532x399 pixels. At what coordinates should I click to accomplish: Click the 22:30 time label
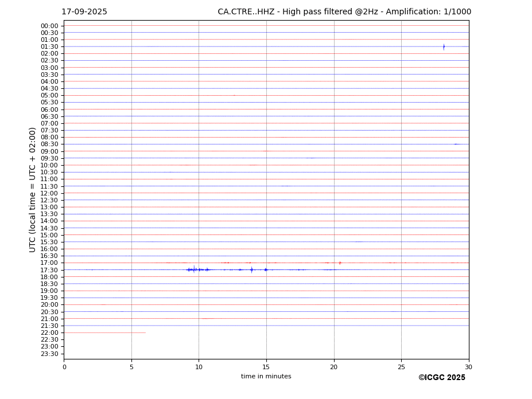[49, 340]
